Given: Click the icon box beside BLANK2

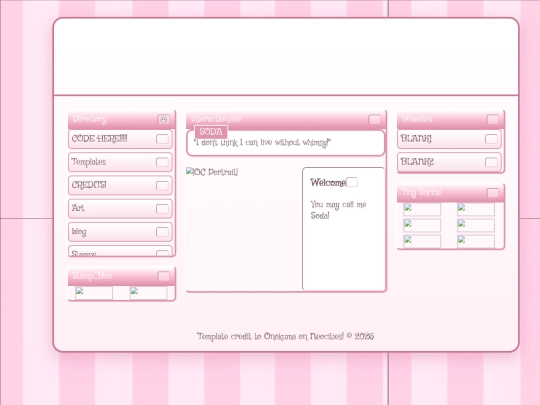Looking at the screenshot, I should (x=491, y=162).
